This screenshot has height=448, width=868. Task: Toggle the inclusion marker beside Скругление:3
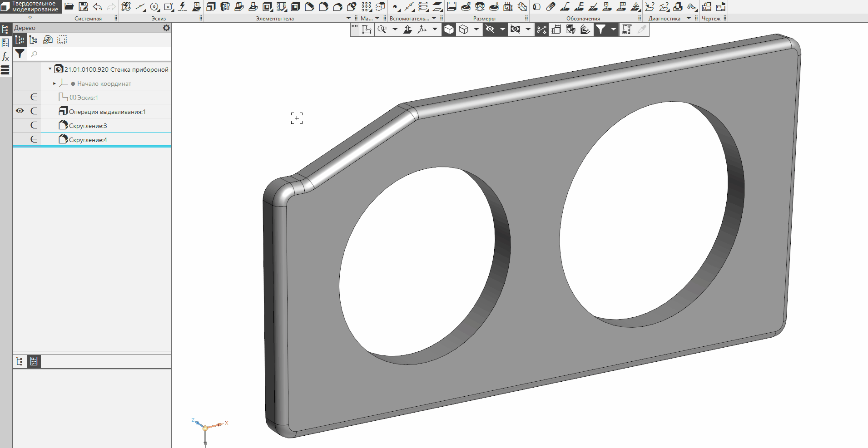(34, 125)
